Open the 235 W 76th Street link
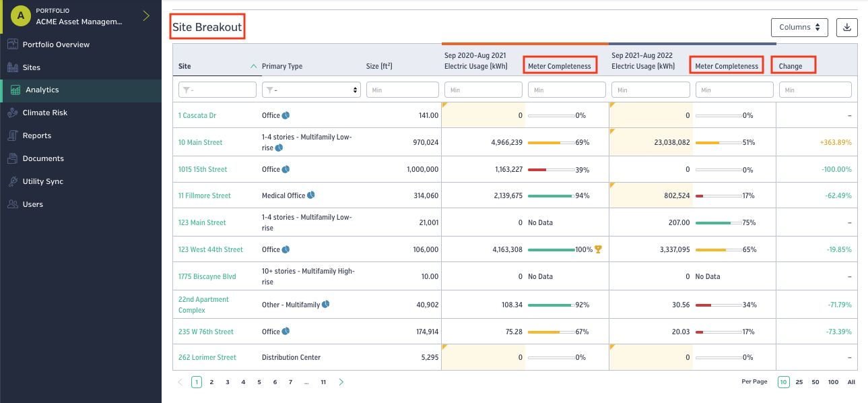868x403 pixels. click(206, 332)
